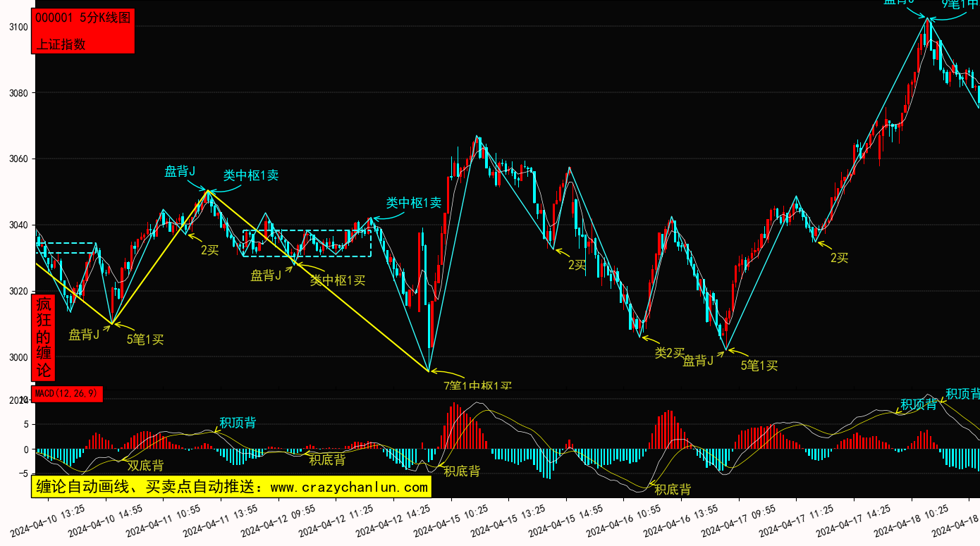980x546 pixels.
Task: Open the www.crazychanlun.com link in banner
Action: point(349,487)
